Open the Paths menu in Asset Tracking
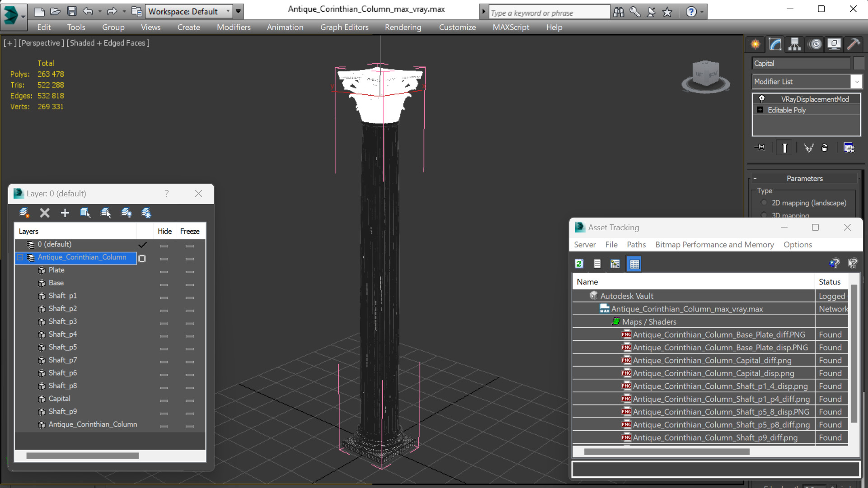Screen dimensions: 868x488 tap(636, 244)
